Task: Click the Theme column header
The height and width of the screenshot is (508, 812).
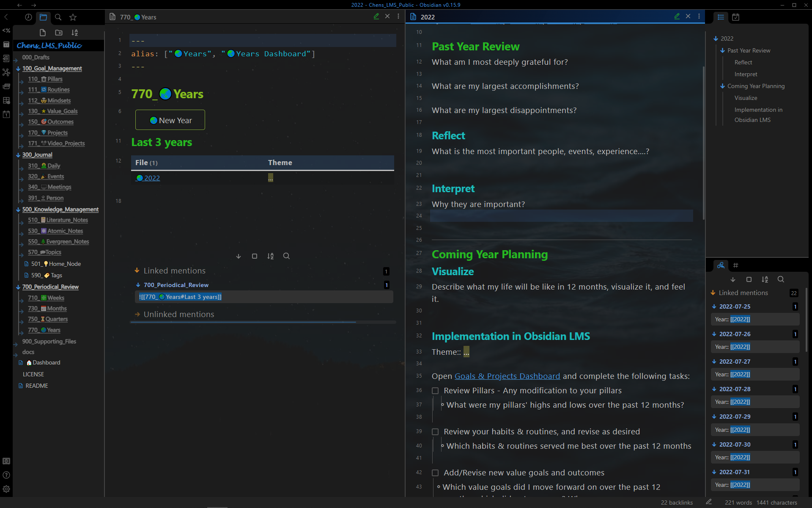Action: [x=280, y=163]
